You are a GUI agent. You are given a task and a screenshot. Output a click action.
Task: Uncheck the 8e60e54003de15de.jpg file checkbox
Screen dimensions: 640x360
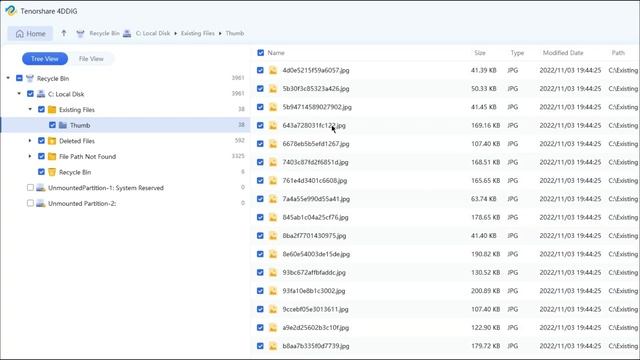coord(260,254)
